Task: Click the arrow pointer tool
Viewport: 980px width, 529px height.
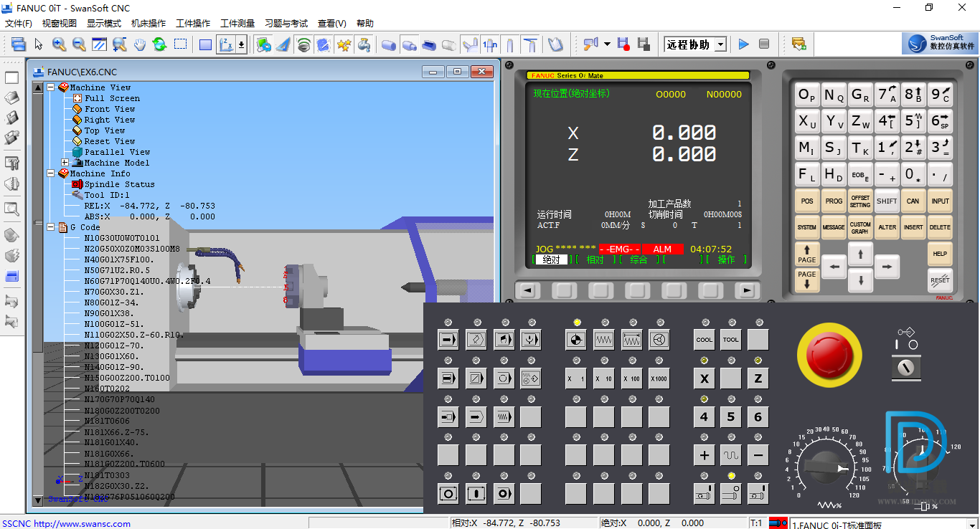Action: coord(39,44)
